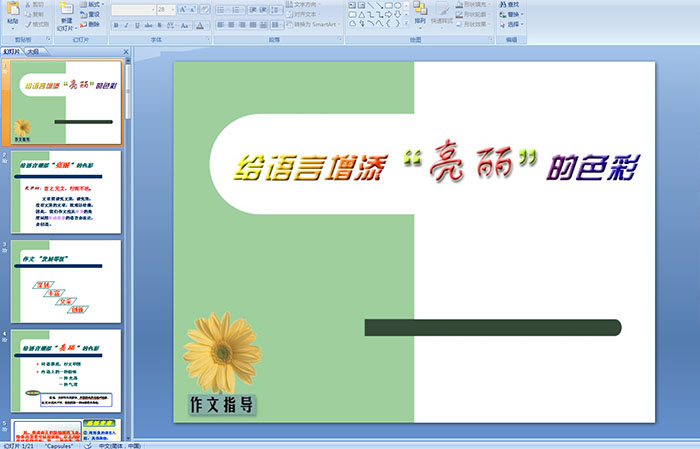
Task: Click Delete (删除) slide button
Action: pyautogui.click(x=90, y=24)
